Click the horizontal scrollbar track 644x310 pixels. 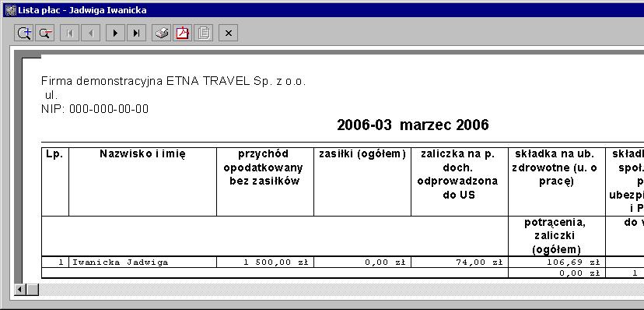point(341,290)
